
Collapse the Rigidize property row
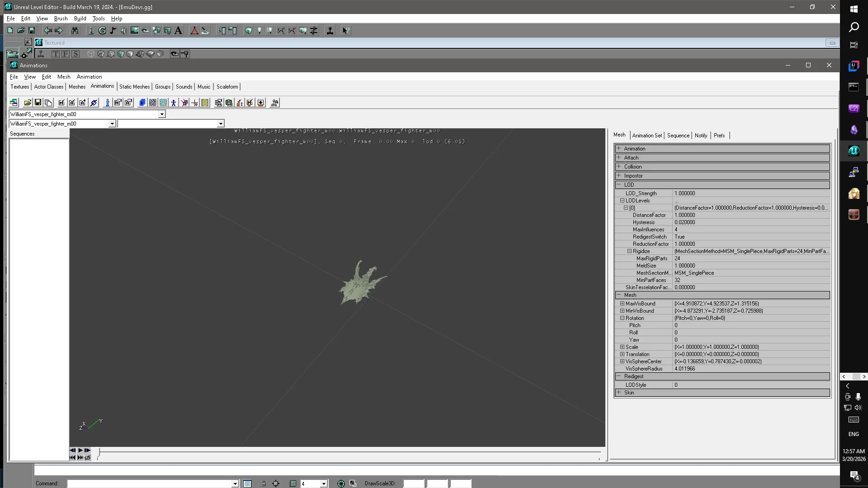click(x=629, y=251)
